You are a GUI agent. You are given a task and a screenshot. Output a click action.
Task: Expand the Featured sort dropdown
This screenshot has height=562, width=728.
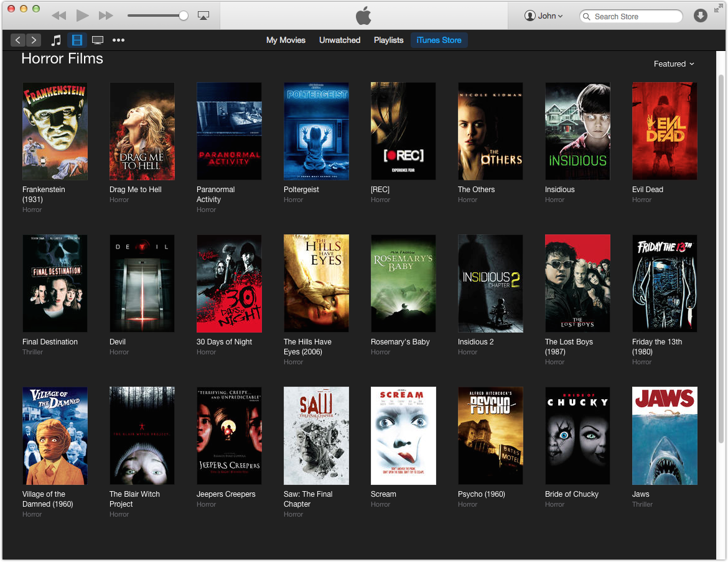pyautogui.click(x=674, y=64)
